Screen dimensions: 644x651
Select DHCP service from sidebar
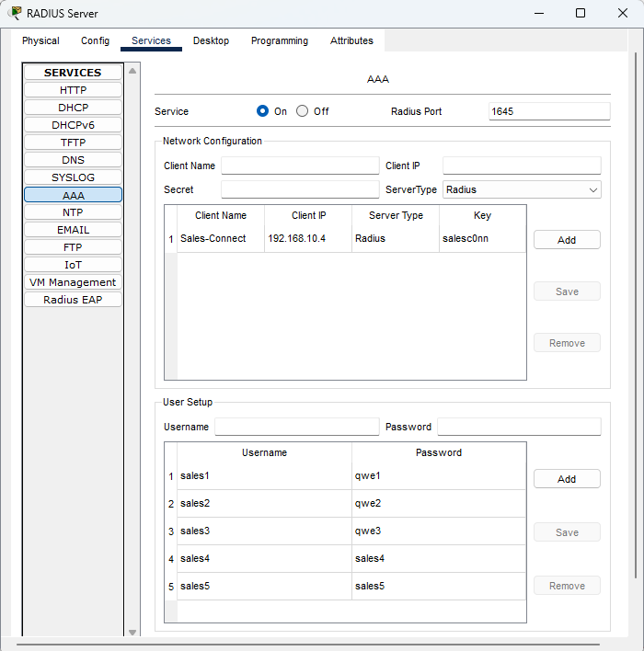pyautogui.click(x=73, y=108)
